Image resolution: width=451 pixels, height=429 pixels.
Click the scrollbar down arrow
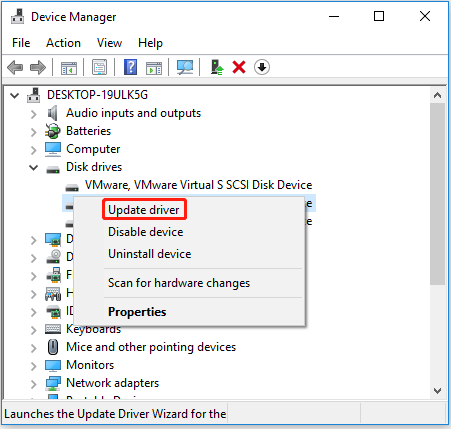coord(437,390)
